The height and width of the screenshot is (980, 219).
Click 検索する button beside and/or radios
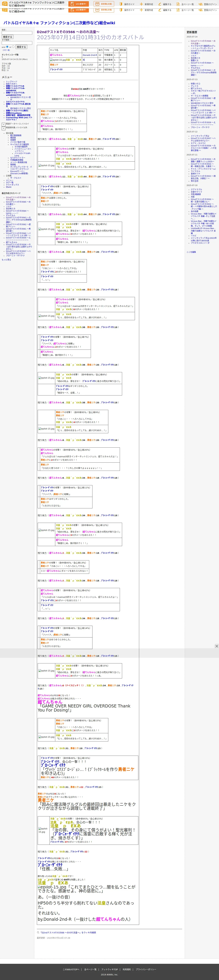(x=21, y=47)
